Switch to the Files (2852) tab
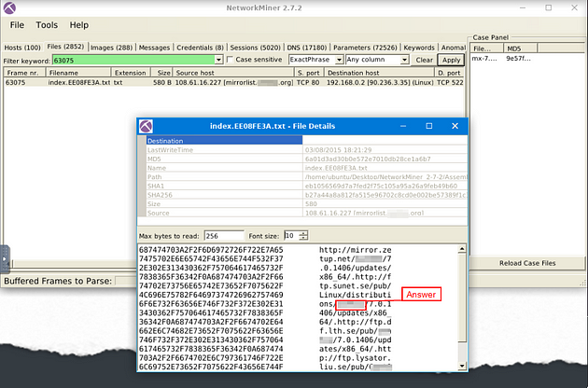Image resolution: width=588 pixels, height=388 pixels. (65, 47)
